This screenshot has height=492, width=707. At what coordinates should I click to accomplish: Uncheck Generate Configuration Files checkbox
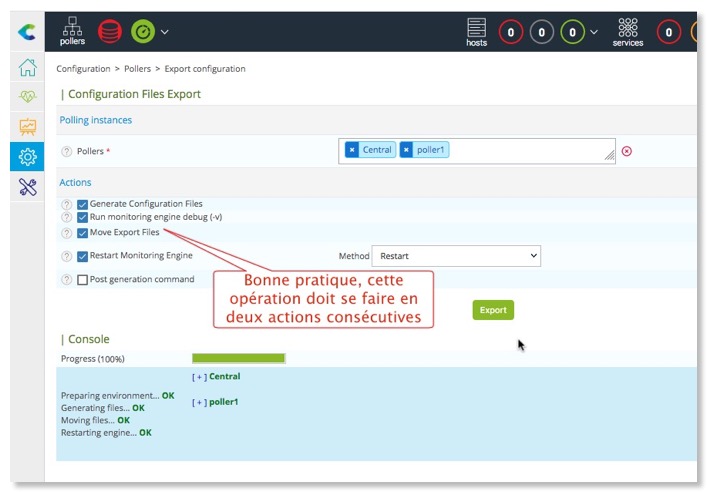coord(83,204)
